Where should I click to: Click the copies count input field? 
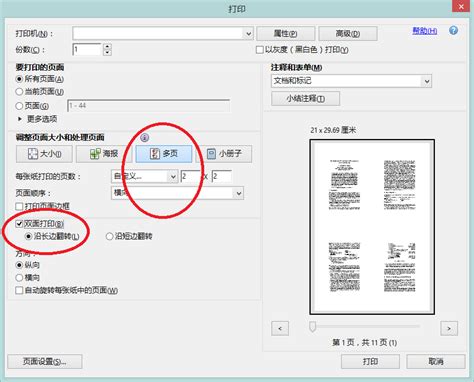(x=87, y=50)
